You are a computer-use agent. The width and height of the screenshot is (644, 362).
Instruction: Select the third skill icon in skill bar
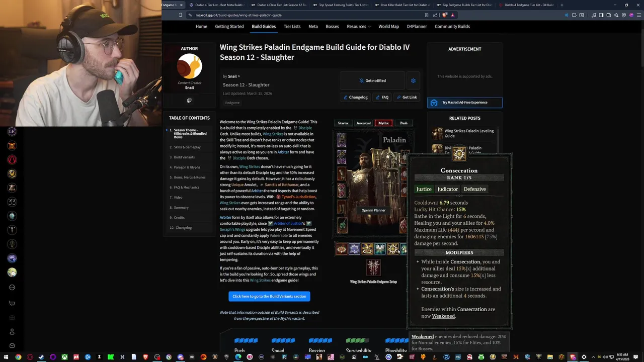click(x=367, y=249)
